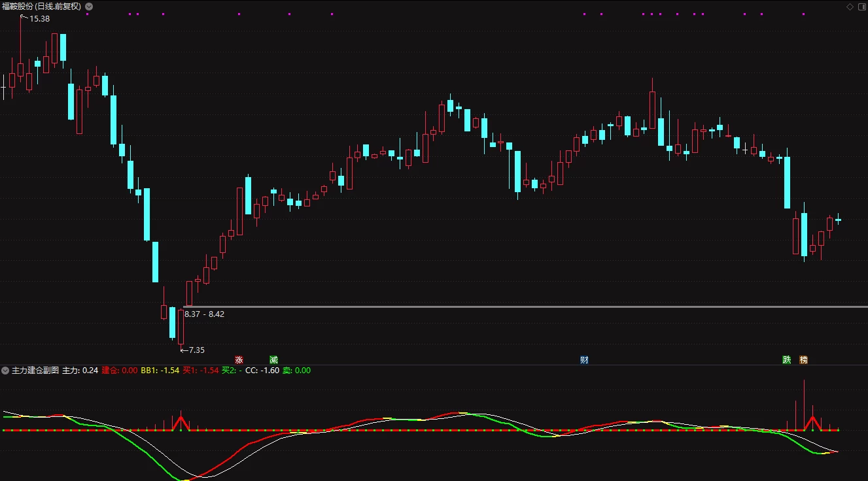This screenshot has width=868, height=481.
Task: Select the green 卖: 0.00 label
Action: pyautogui.click(x=296, y=371)
